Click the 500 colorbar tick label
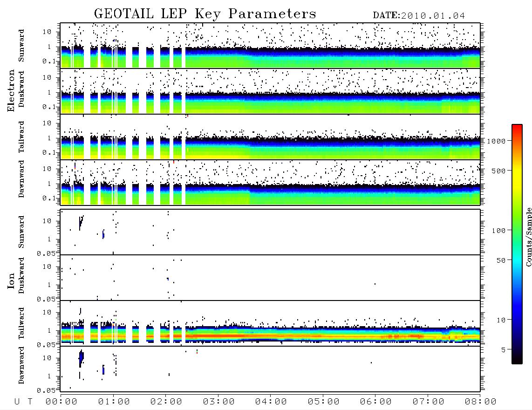532x410 pixels. 498,171
